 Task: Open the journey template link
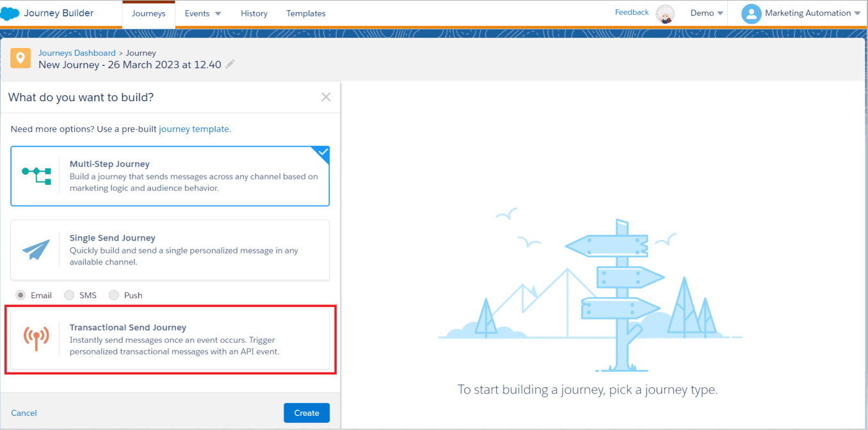click(195, 129)
